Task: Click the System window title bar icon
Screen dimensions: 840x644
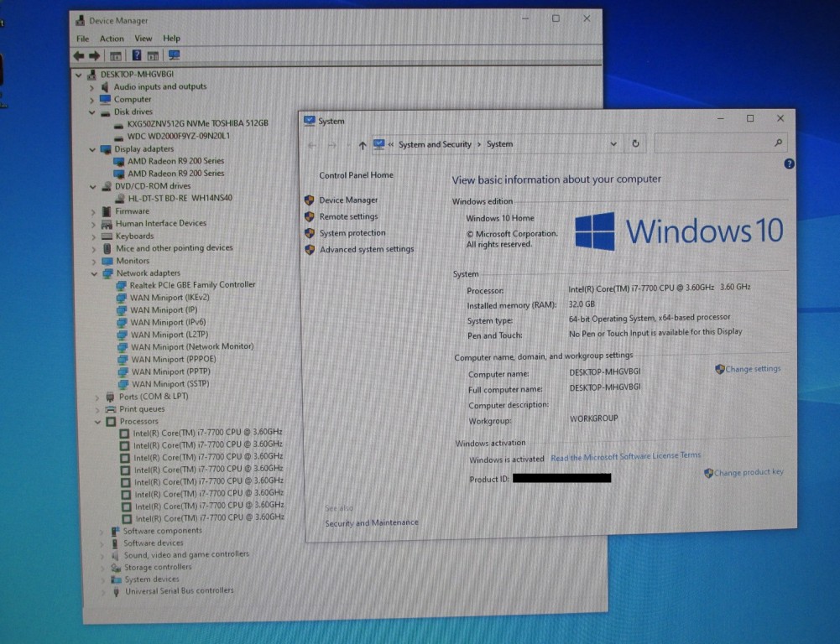Action: point(309,121)
